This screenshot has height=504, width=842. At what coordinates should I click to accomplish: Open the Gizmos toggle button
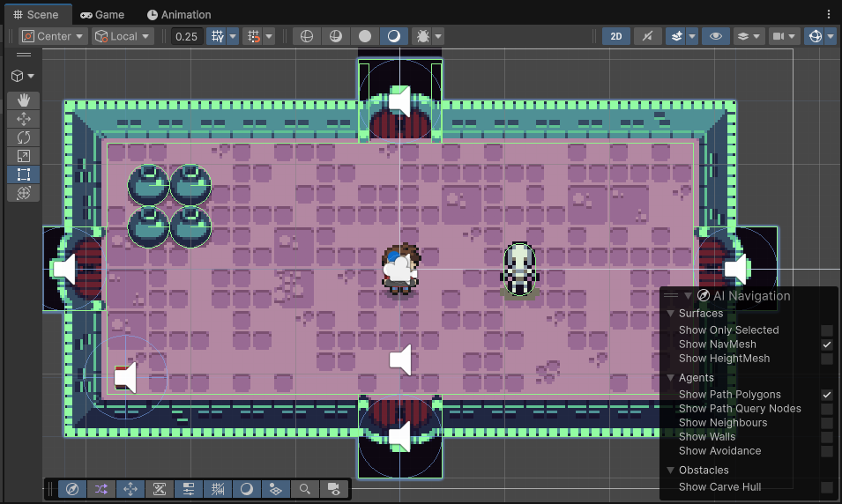[816, 36]
